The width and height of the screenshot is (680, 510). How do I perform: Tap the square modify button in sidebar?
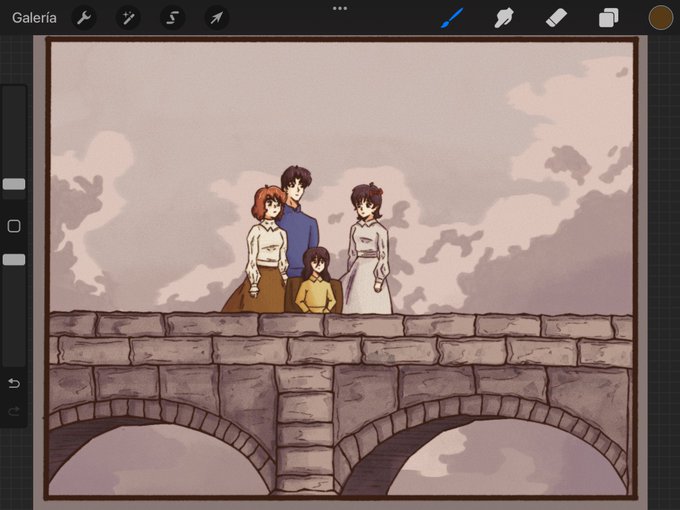(x=14, y=226)
